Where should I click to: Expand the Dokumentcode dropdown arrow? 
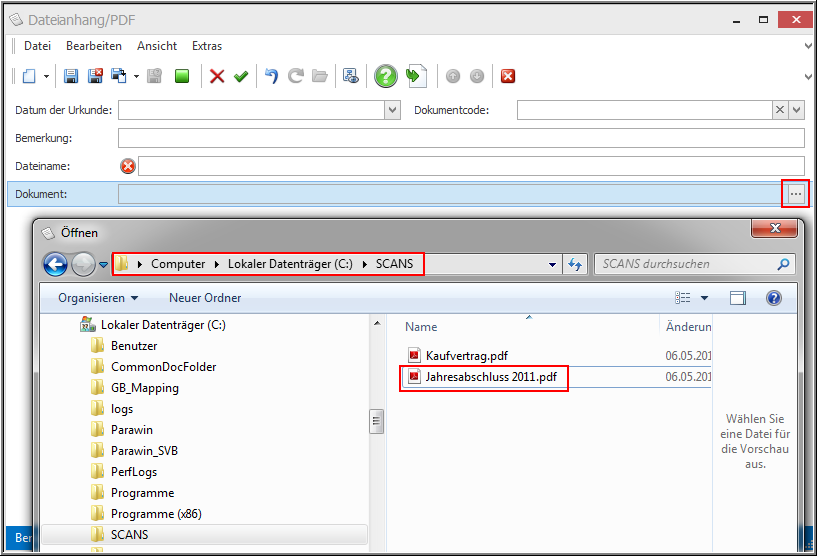click(x=796, y=110)
